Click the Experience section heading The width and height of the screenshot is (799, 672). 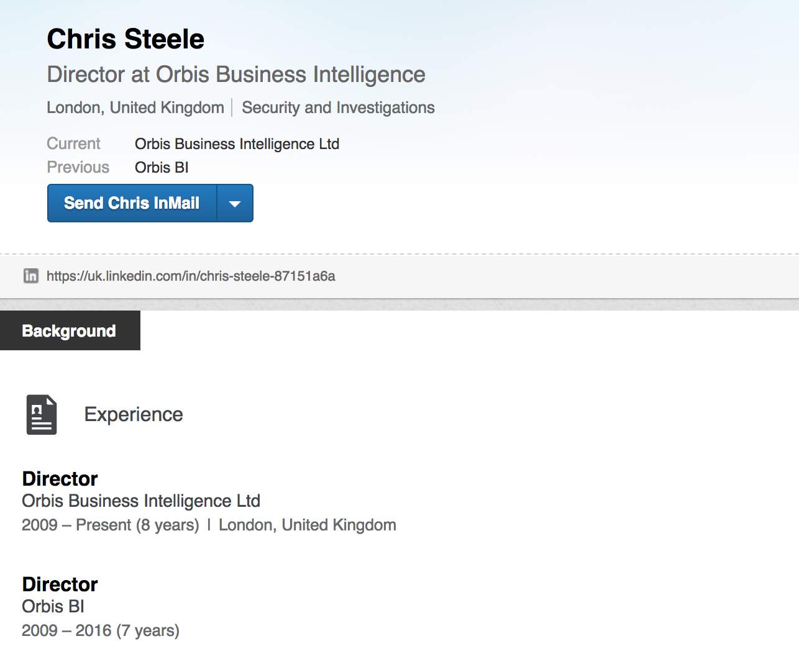coord(134,414)
